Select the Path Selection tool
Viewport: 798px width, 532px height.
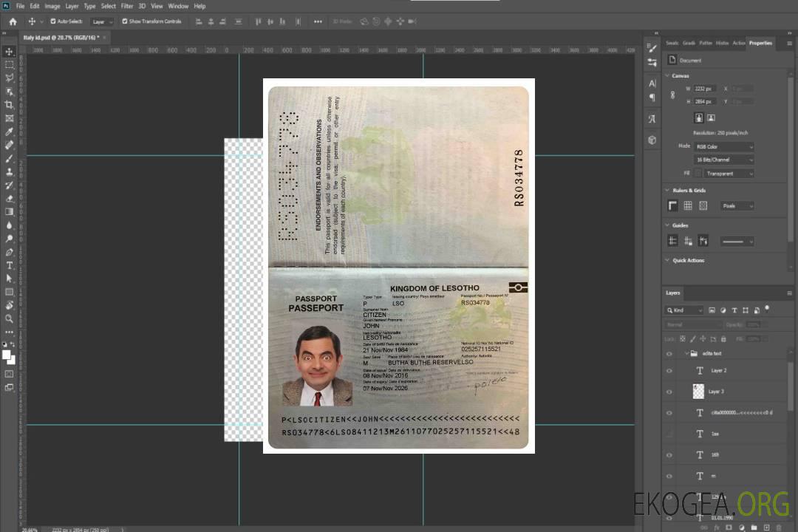click(x=9, y=279)
